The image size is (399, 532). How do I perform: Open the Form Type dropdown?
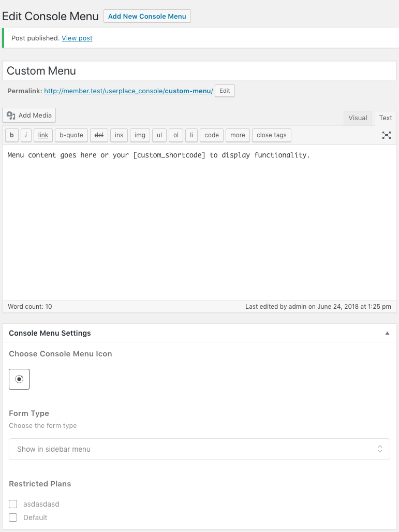[x=199, y=449]
